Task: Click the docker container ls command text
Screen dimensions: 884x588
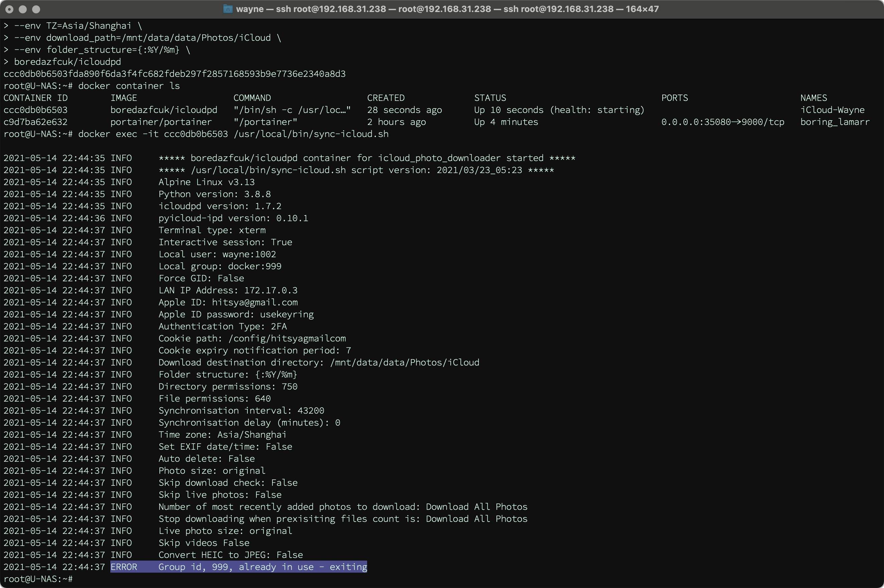Action: click(129, 86)
